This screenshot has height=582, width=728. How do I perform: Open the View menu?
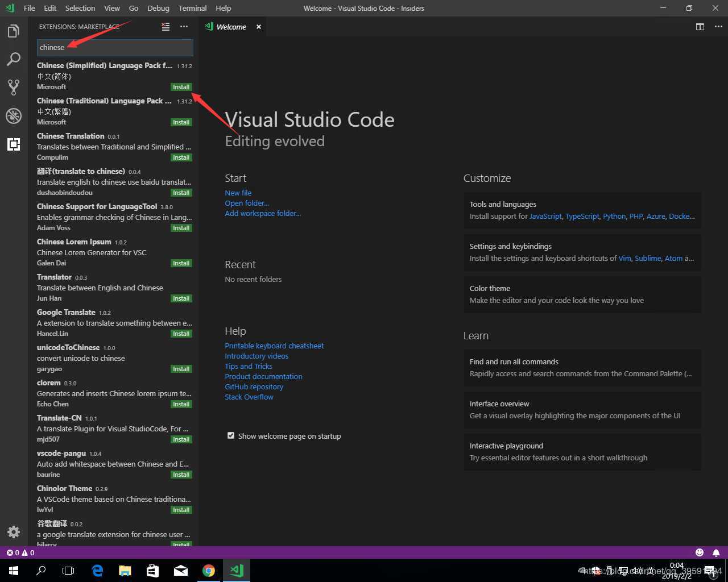click(x=112, y=8)
